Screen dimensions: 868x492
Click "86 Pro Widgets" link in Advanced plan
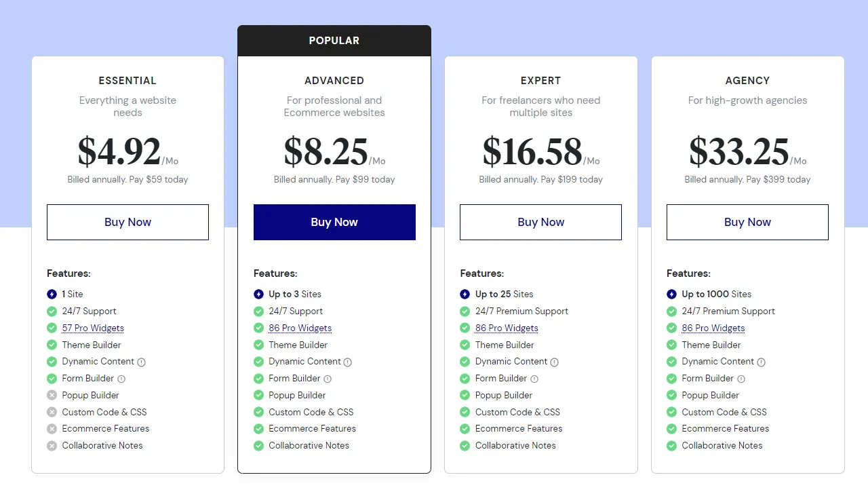coord(300,328)
